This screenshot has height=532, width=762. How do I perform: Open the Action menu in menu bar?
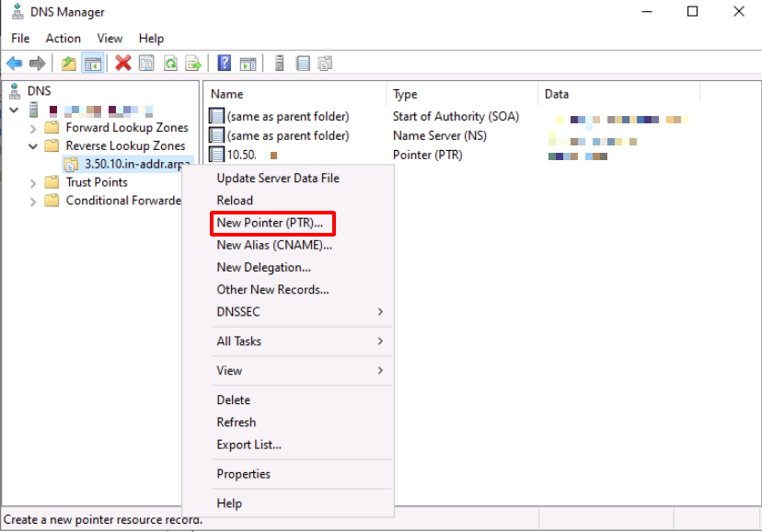(x=63, y=39)
